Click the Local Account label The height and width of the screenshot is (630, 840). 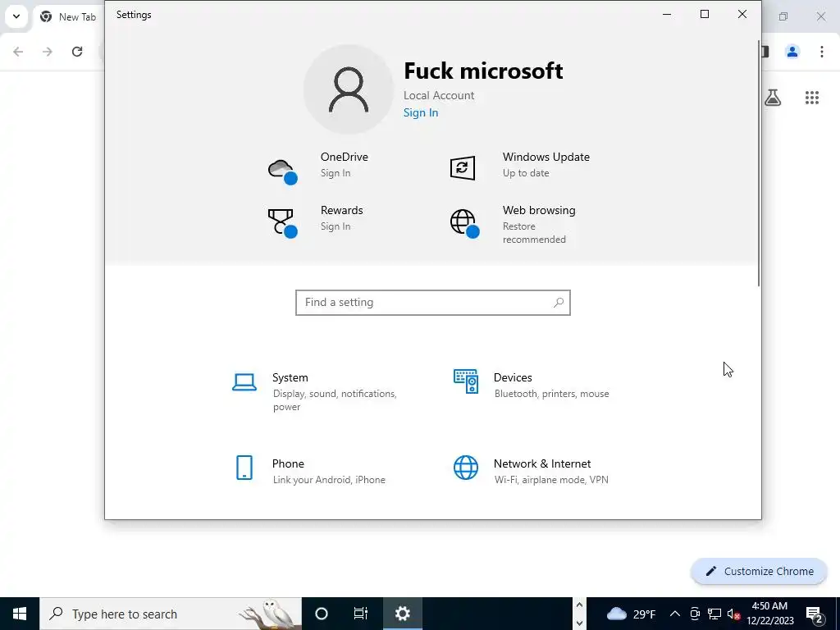tap(439, 95)
